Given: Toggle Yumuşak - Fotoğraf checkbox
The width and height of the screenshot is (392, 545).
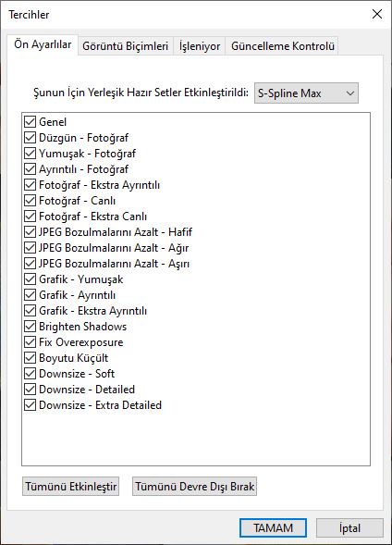Looking at the screenshot, I should click(x=31, y=154).
